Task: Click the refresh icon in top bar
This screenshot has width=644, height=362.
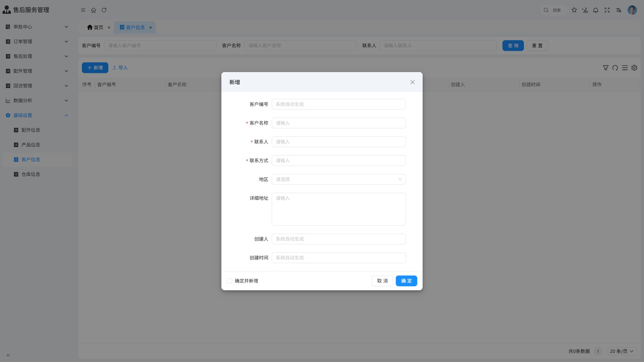Action: [104, 10]
